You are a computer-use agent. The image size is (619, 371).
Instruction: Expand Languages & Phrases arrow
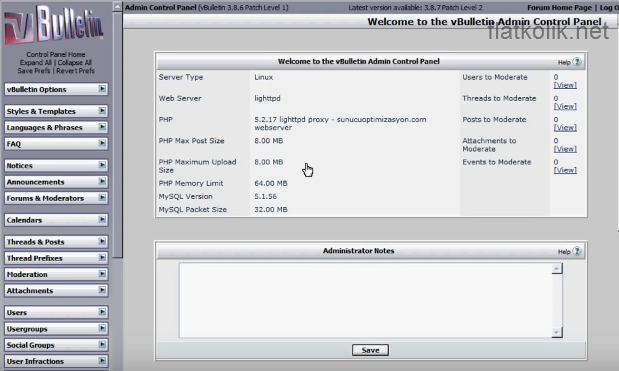click(x=102, y=127)
